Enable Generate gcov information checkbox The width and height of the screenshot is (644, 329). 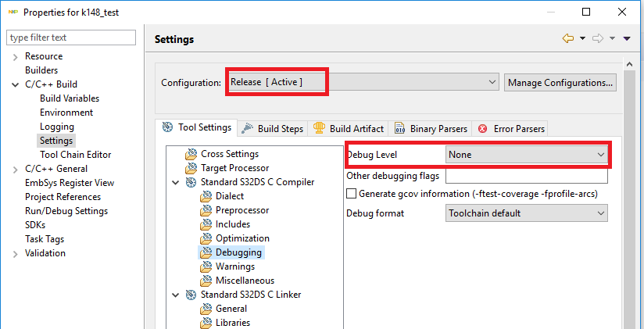point(352,193)
